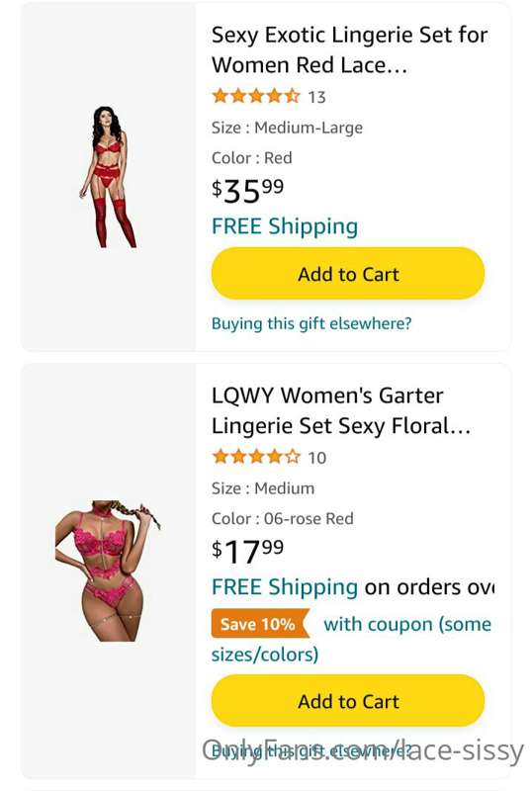This screenshot has height=791, width=532.
Task: Click the orange Save 10% coupon badge
Action: click(x=259, y=624)
